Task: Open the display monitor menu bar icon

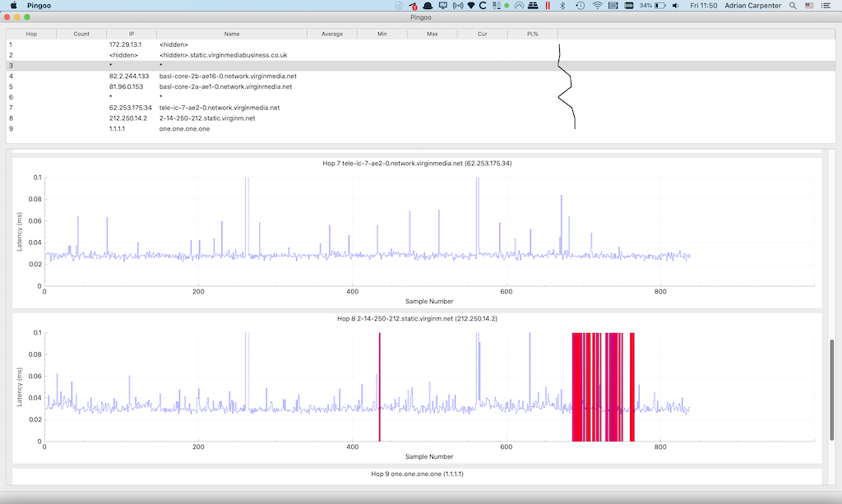Action: [x=443, y=6]
